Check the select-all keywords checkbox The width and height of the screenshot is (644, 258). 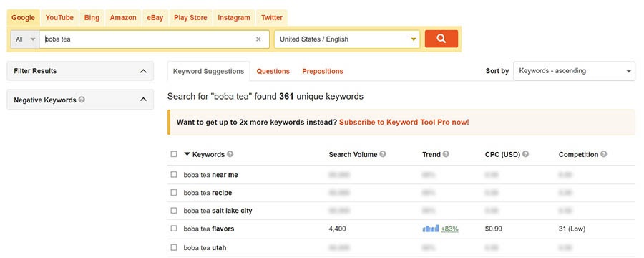click(174, 154)
